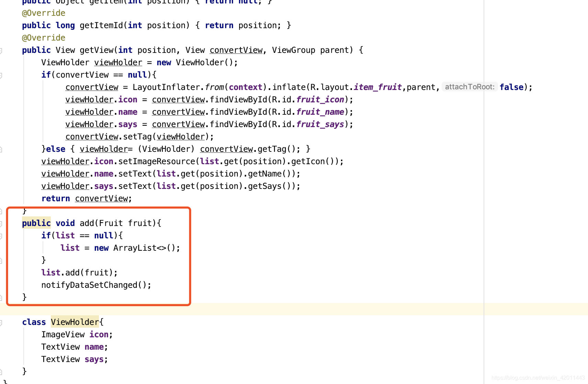Collapse the class ViewHolder fold marker
This screenshot has height=384, width=588.
click(x=1, y=323)
